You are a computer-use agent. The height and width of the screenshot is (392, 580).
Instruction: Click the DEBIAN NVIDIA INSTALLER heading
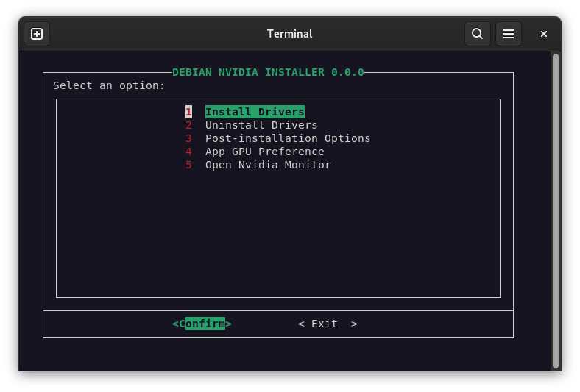click(268, 72)
